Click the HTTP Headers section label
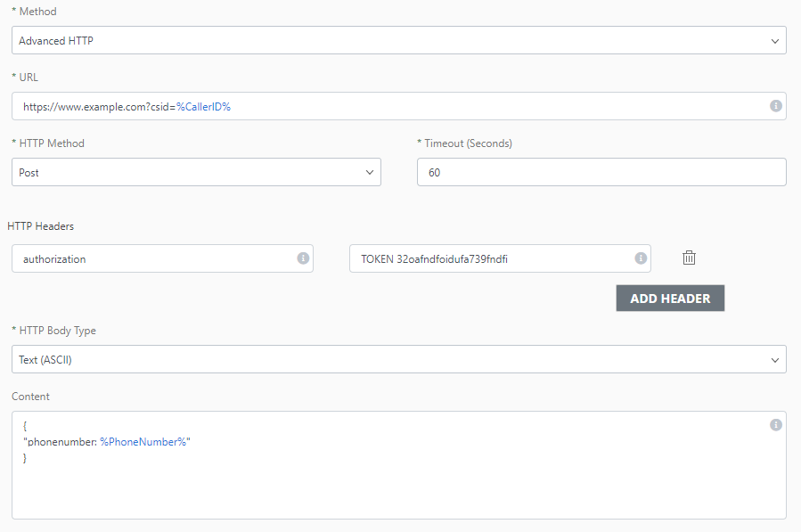The width and height of the screenshot is (801, 532). click(x=41, y=226)
